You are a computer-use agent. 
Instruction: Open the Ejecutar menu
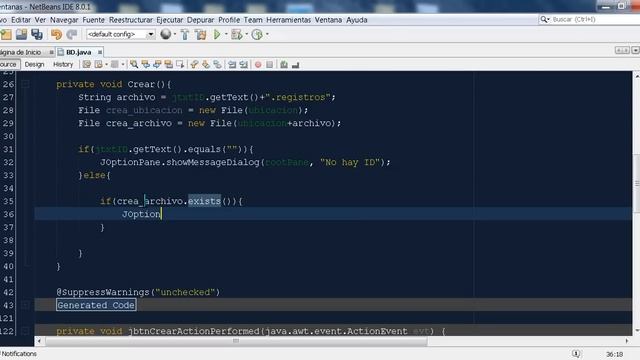(x=170, y=20)
